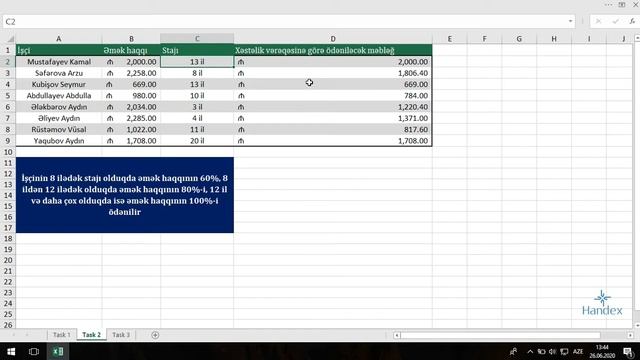This screenshot has width=640, height=360.
Task: Click the Select All corner triangle
Action: (x=10, y=39)
